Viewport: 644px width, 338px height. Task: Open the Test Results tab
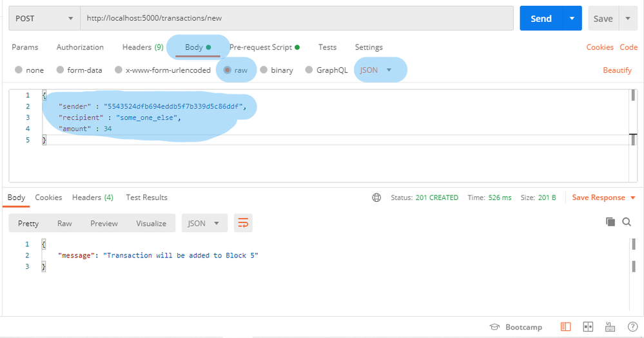pyautogui.click(x=146, y=197)
